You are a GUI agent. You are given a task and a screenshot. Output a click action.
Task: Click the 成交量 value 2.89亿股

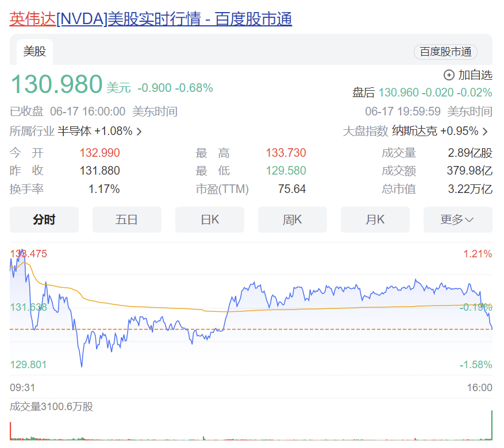(x=470, y=153)
